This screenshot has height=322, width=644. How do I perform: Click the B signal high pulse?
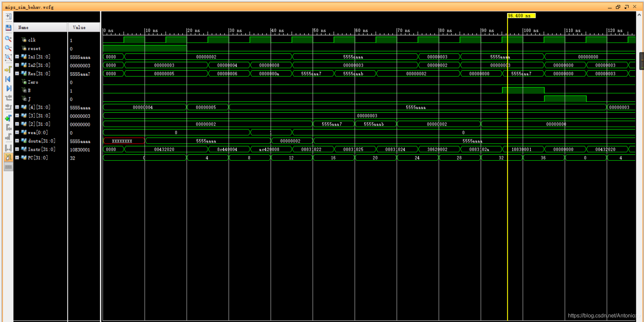(523, 90)
